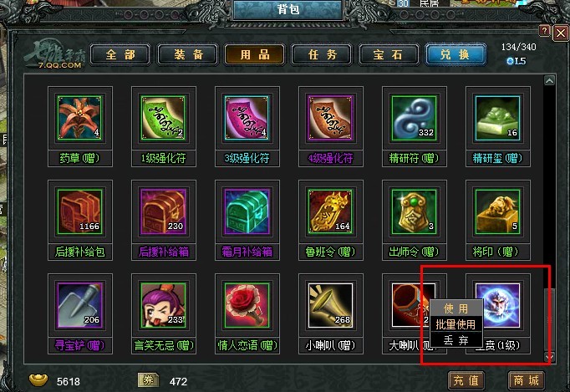Viewport: 570px width, 392px height.
Task: Switch to the 装备 equipment tab
Action: point(188,55)
